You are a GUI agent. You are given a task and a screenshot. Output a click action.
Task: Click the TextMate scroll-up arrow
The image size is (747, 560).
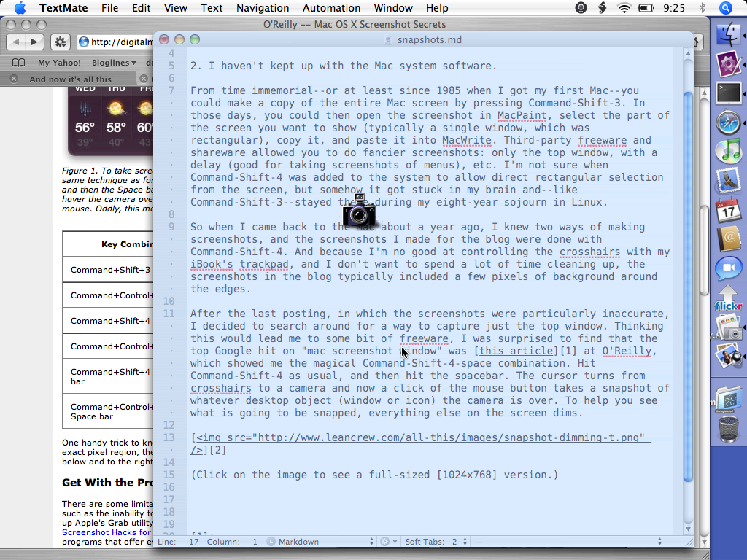(688, 54)
